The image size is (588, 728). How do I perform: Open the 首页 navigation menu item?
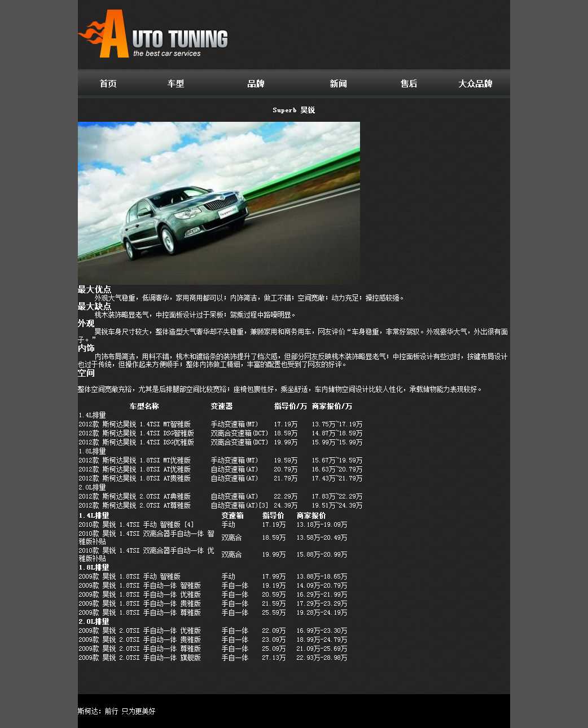click(108, 83)
